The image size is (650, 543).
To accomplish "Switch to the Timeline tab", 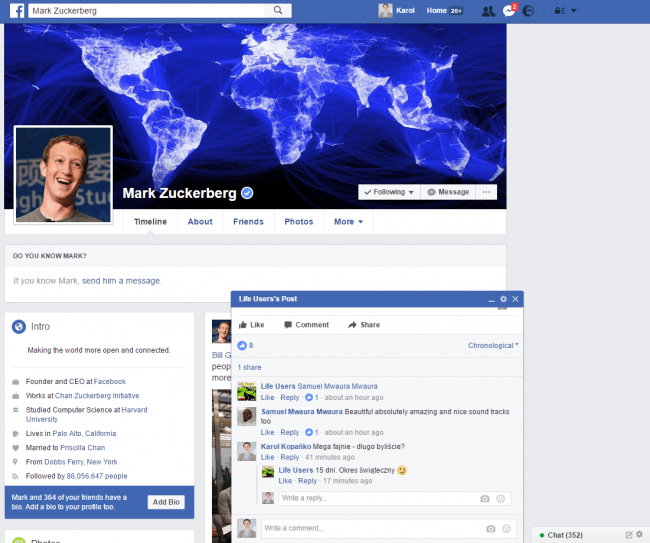I will (x=150, y=222).
